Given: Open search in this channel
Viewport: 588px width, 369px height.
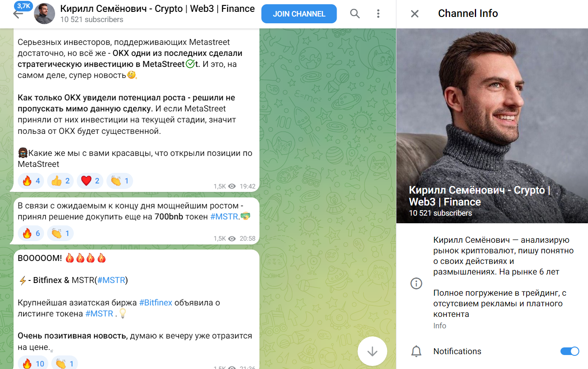Looking at the screenshot, I should pyautogui.click(x=355, y=14).
